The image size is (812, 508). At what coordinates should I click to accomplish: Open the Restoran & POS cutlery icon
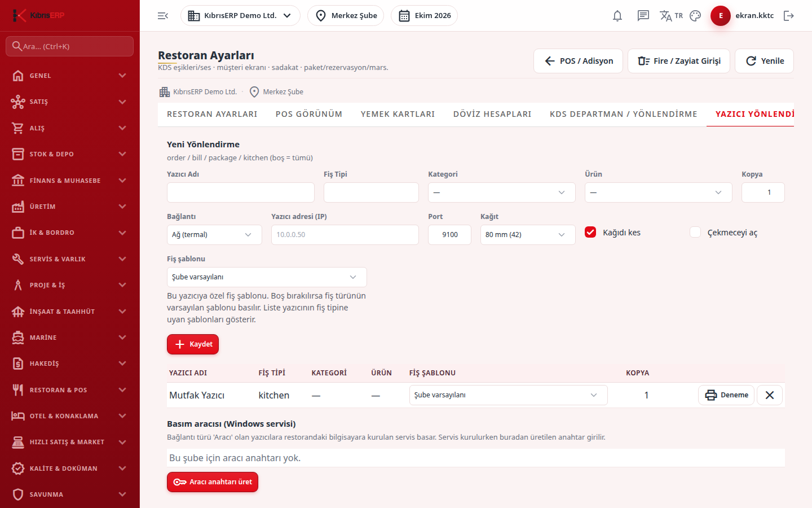pos(18,390)
